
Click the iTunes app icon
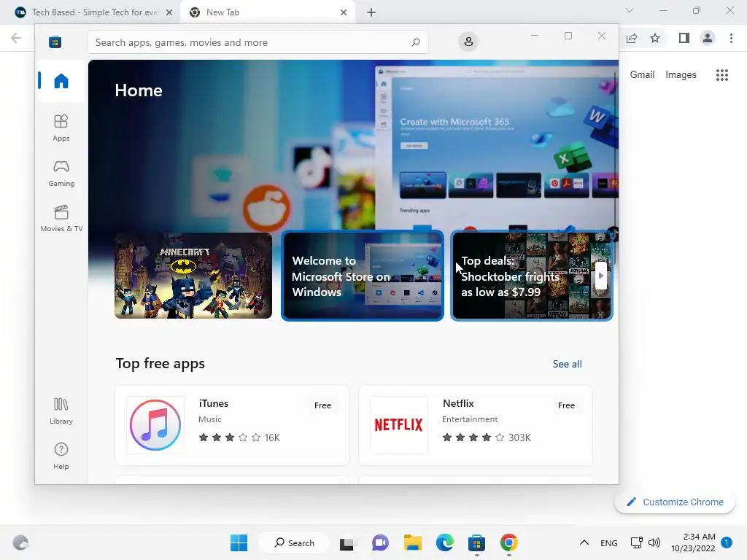155,425
